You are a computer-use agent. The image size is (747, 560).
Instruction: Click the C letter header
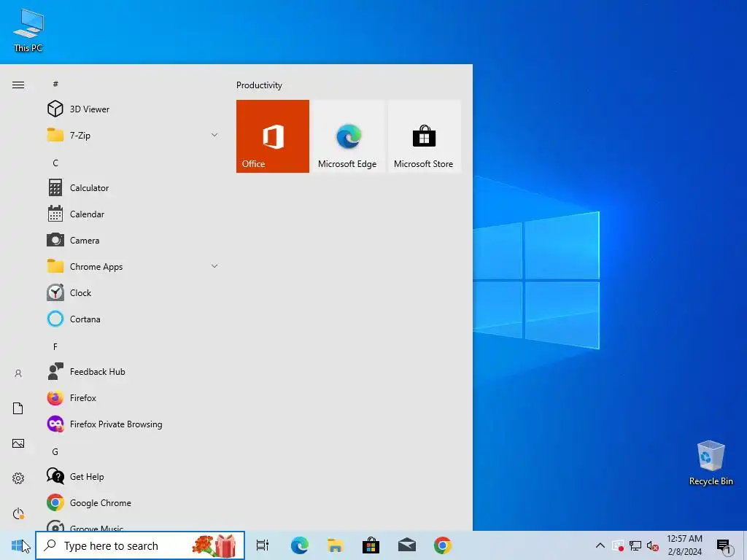(55, 163)
